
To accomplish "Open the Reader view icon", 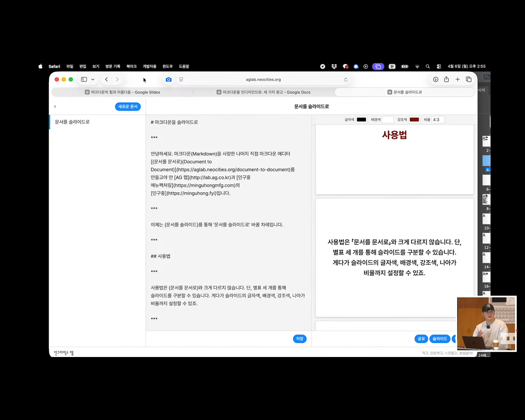I will coord(181,79).
